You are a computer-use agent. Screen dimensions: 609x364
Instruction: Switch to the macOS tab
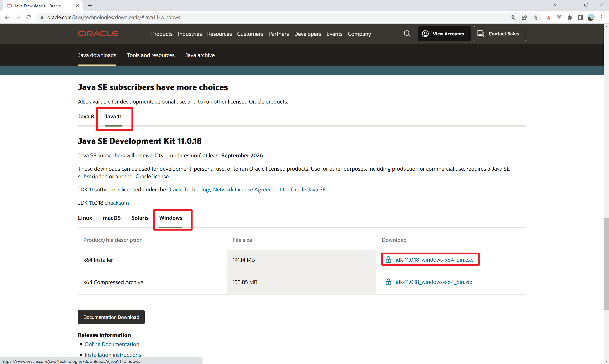coord(112,218)
